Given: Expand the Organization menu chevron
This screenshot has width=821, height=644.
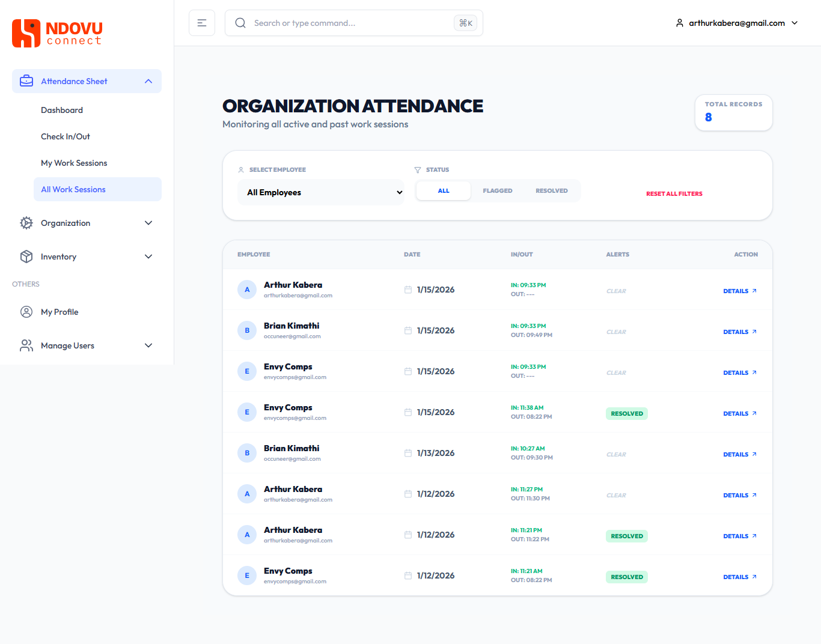Looking at the screenshot, I should click(x=148, y=223).
